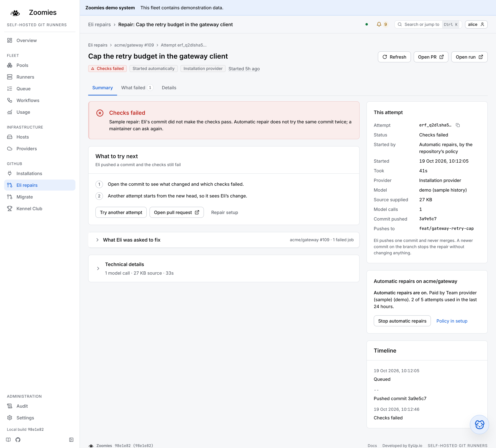Open Overview in the sidebar
Screen dimensions: 496x448
(40, 40)
